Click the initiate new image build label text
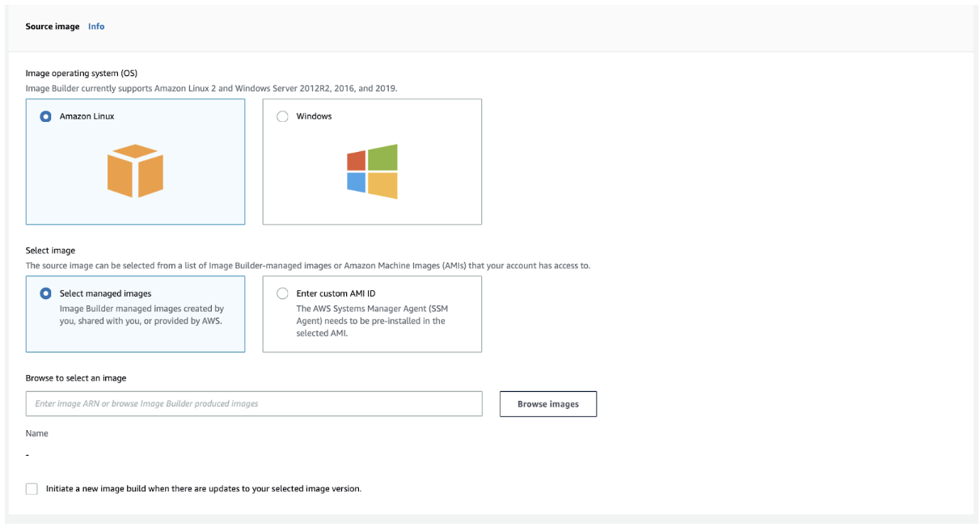Viewport: 980px width, 527px height. click(x=204, y=489)
